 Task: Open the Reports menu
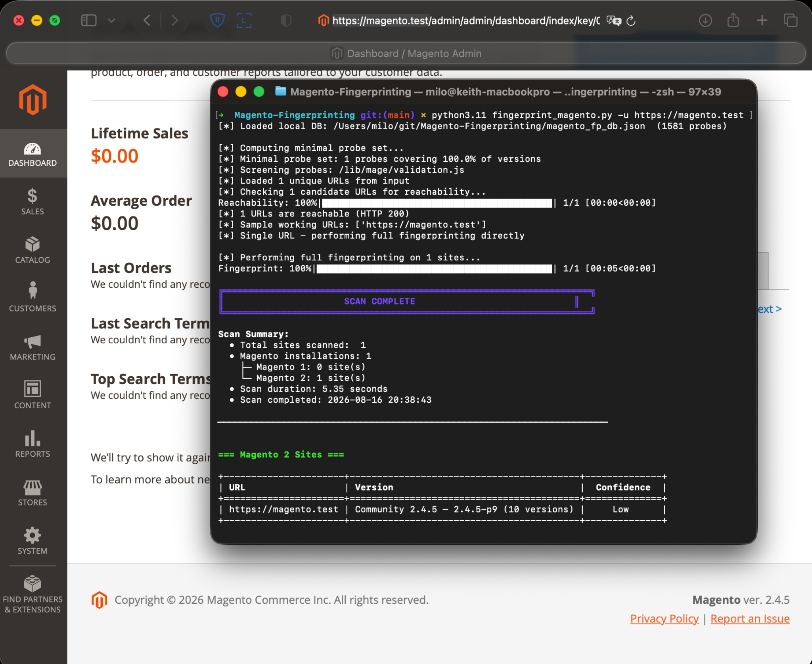click(x=33, y=444)
